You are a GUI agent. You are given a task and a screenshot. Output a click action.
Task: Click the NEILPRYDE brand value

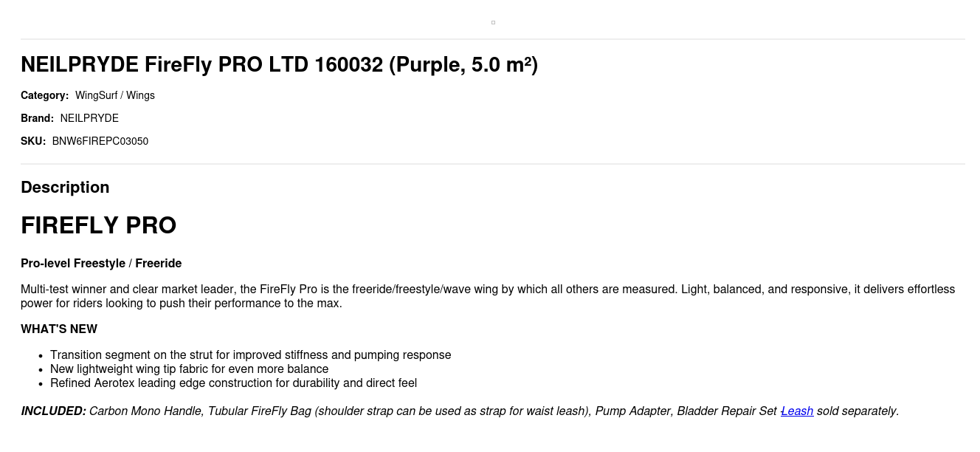point(89,118)
